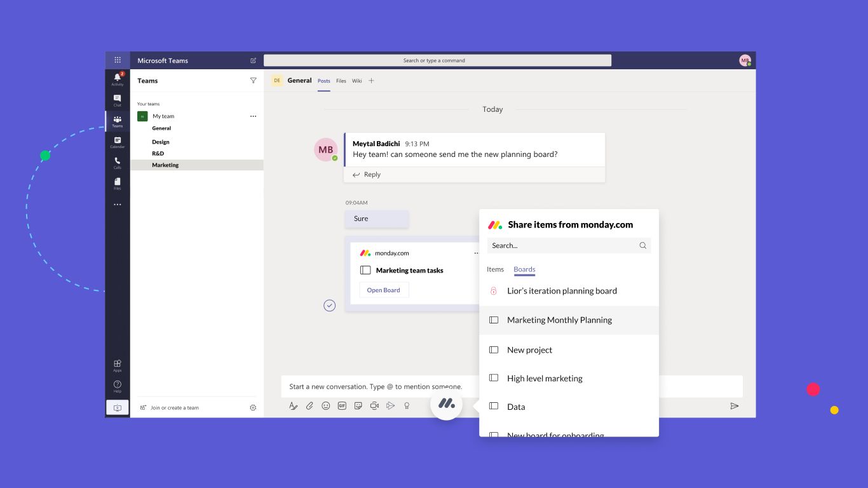Click the message sent checkmark icon
Screen dimensions: 868x488
coord(329,306)
